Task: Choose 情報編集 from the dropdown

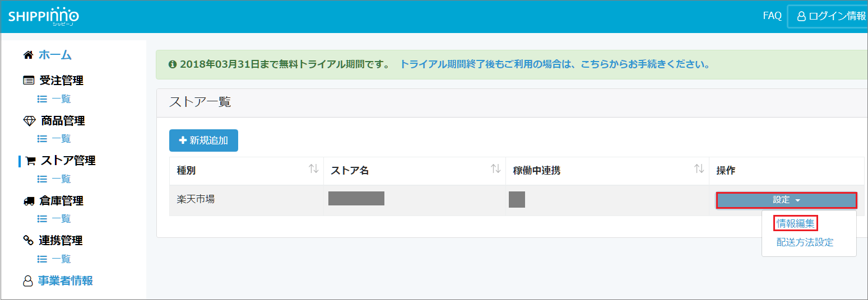Action: click(x=796, y=224)
